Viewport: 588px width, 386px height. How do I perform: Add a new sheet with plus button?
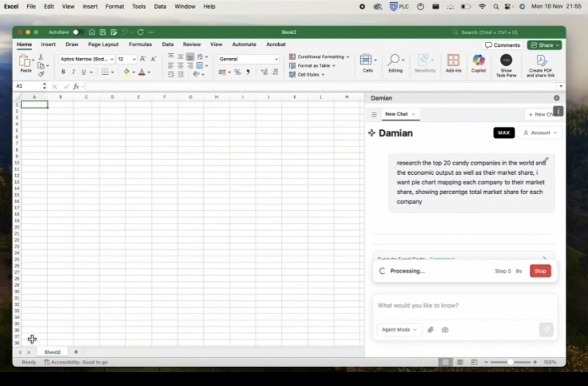point(76,352)
